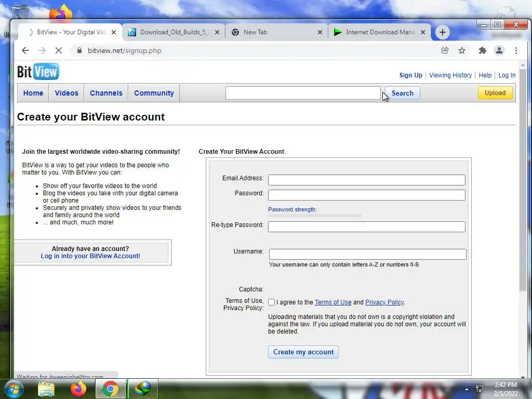Stop loading the page with the X icon
This screenshot has width=532, height=399.
[x=58, y=50]
